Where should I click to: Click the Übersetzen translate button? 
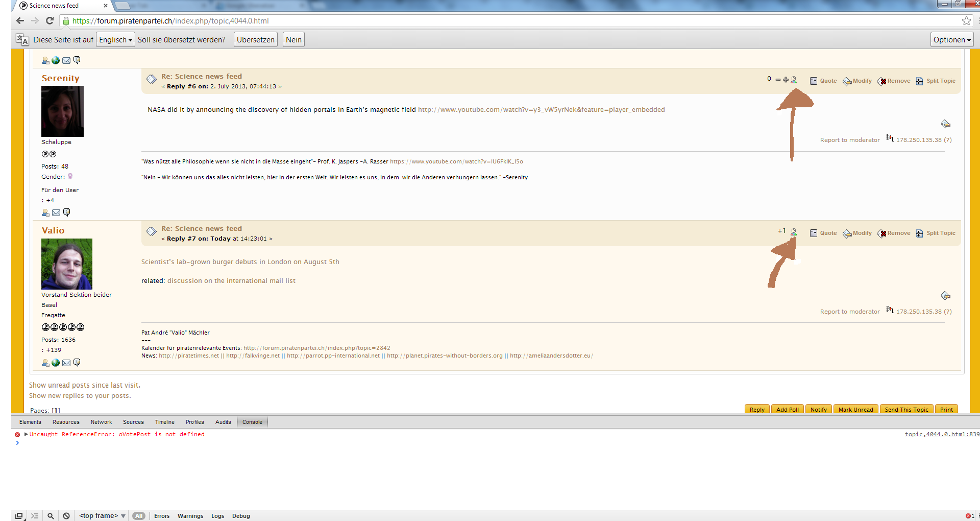tap(255, 40)
